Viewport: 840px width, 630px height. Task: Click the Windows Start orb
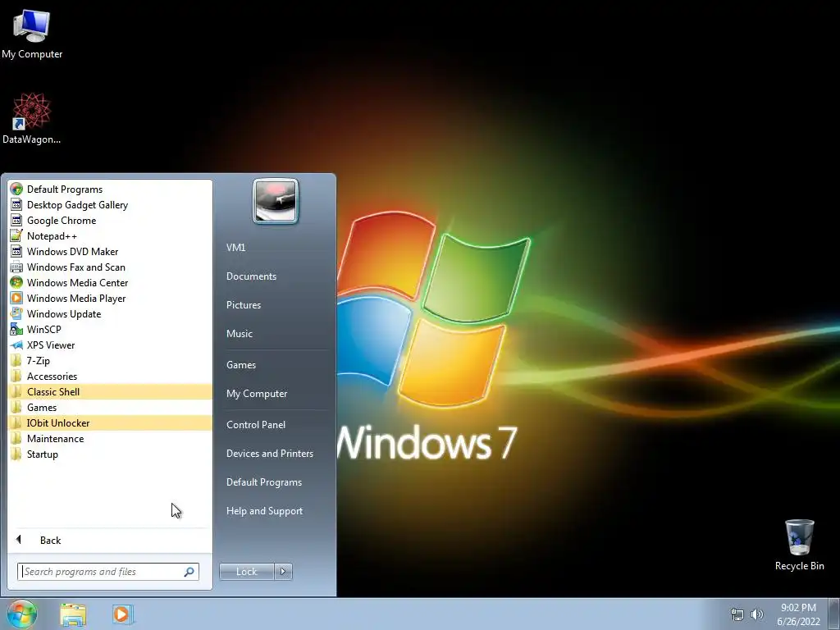point(22,614)
